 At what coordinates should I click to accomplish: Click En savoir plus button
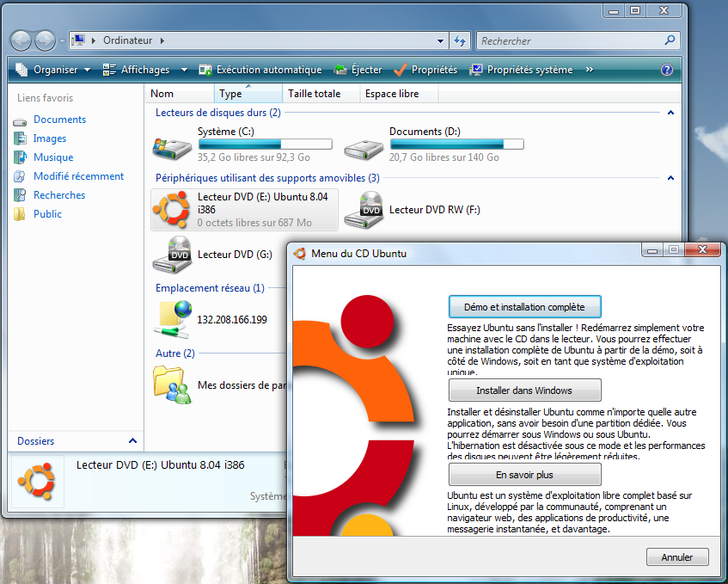pyautogui.click(x=524, y=475)
